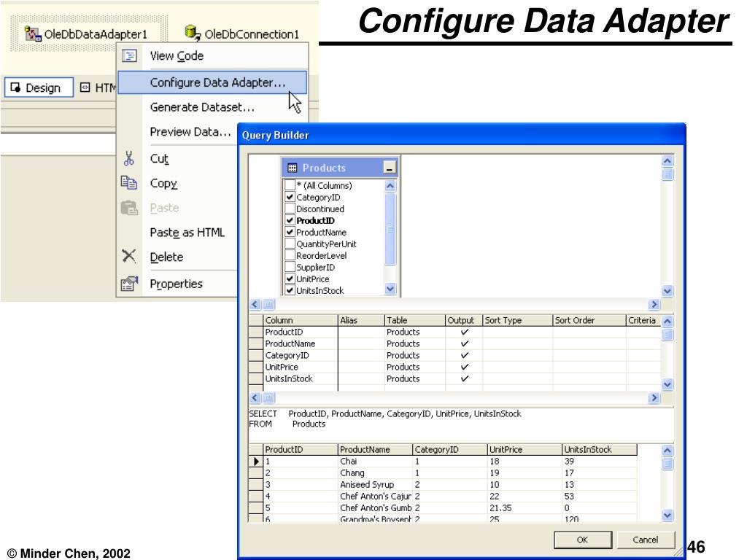Click Products column list scroll down arrow

coord(390,289)
